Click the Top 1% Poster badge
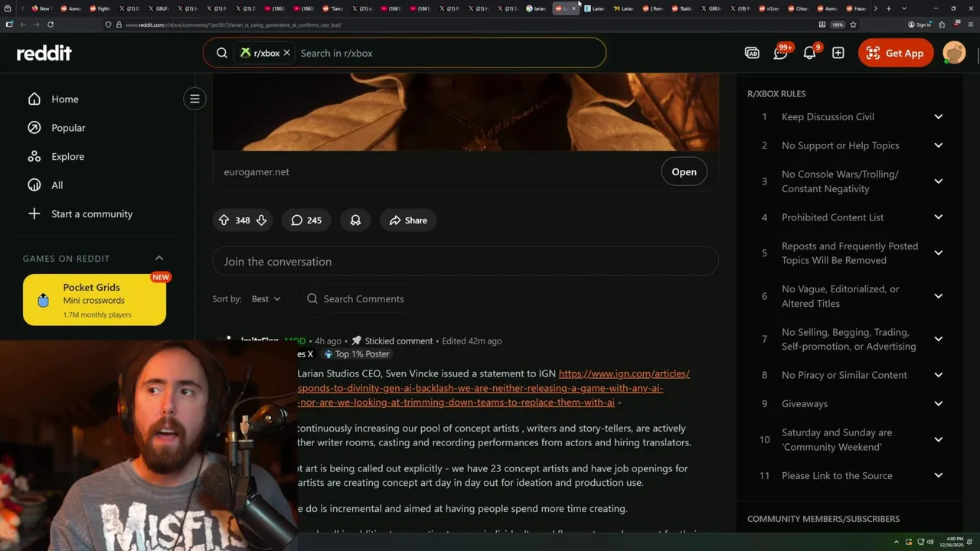 [357, 354]
